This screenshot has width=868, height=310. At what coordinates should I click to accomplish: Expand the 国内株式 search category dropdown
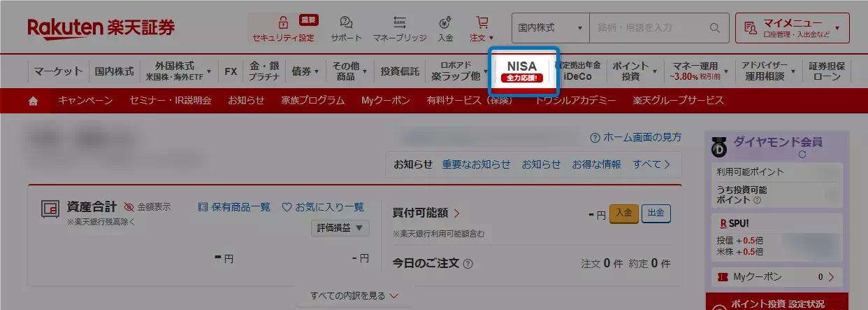(x=550, y=28)
